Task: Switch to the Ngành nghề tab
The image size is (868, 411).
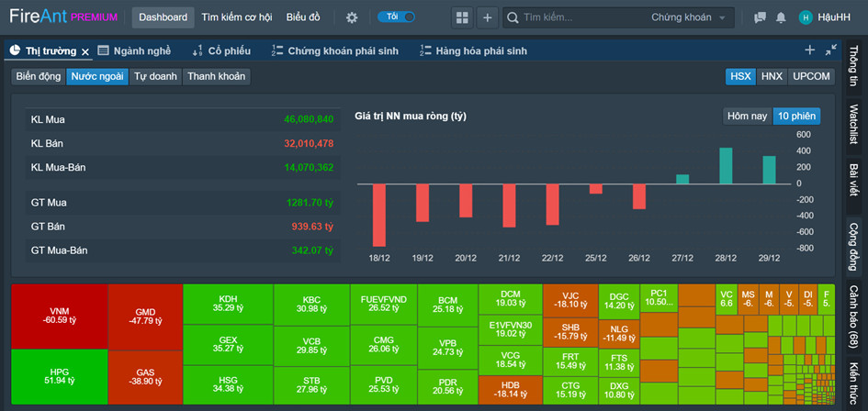Action: point(134,51)
